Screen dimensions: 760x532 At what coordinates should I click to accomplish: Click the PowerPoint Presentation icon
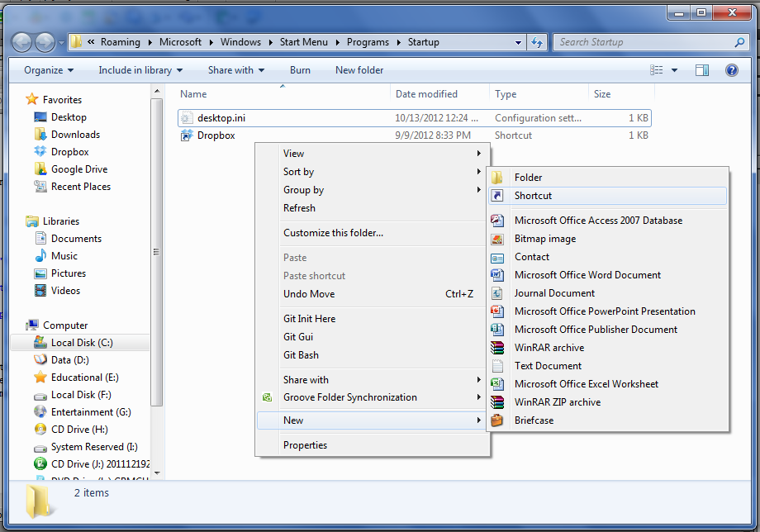click(x=496, y=311)
